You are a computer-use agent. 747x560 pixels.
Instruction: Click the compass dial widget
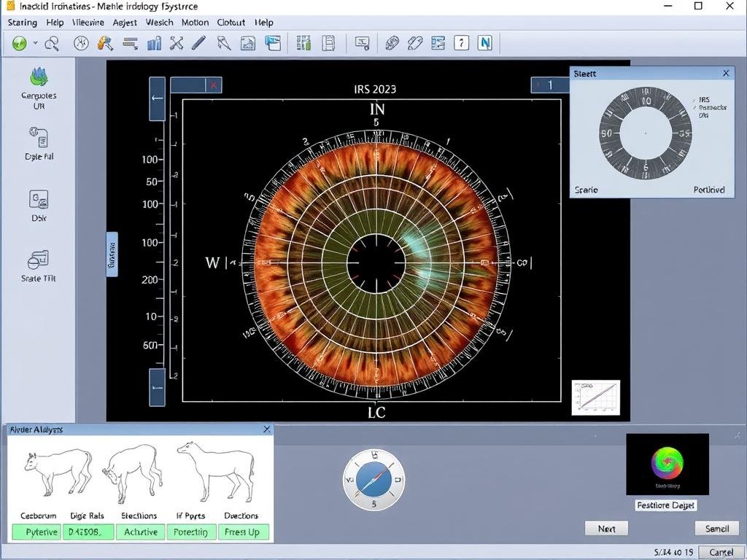tap(373, 480)
